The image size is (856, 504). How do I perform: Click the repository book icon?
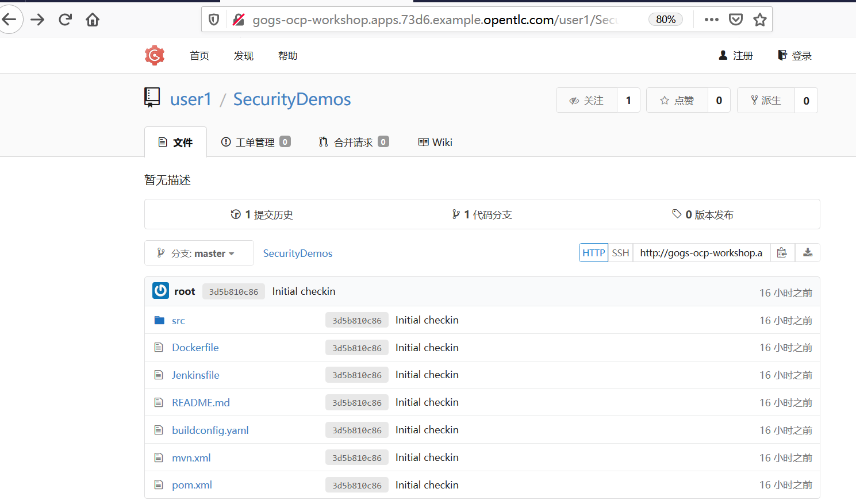(152, 97)
